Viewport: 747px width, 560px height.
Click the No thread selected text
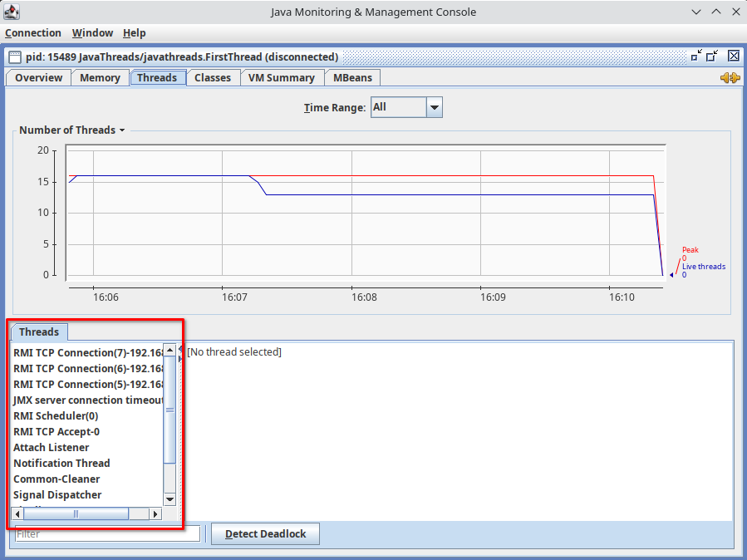[x=234, y=352]
